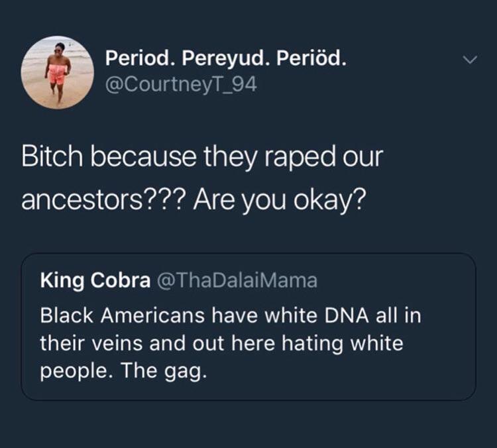Image resolution: width=497 pixels, height=448 pixels.
Task: Click the "King Cobra" name in the quote
Action: point(95,281)
